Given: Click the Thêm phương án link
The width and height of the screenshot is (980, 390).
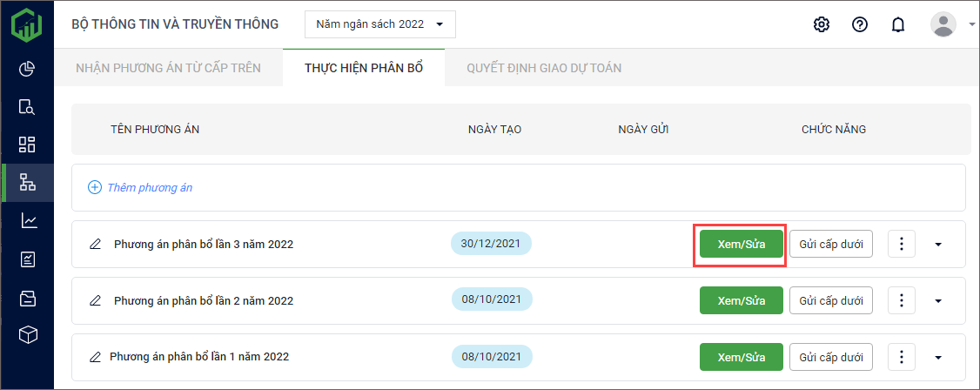Looking at the screenshot, I should [x=149, y=187].
